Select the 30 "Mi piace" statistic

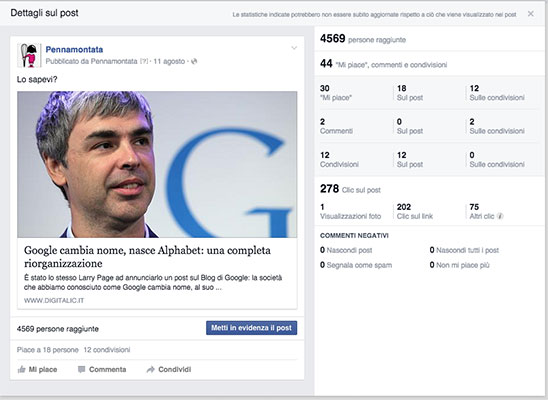(x=336, y=93)
